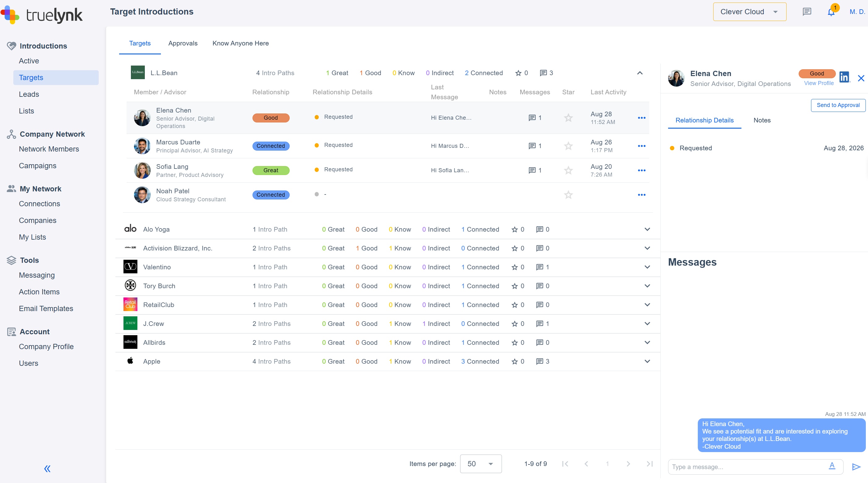The width and height of the screenshot is (868, 483).
Task: Open Elena Chen's LinkedIn profile icon
Action: (x=844, y=77)
